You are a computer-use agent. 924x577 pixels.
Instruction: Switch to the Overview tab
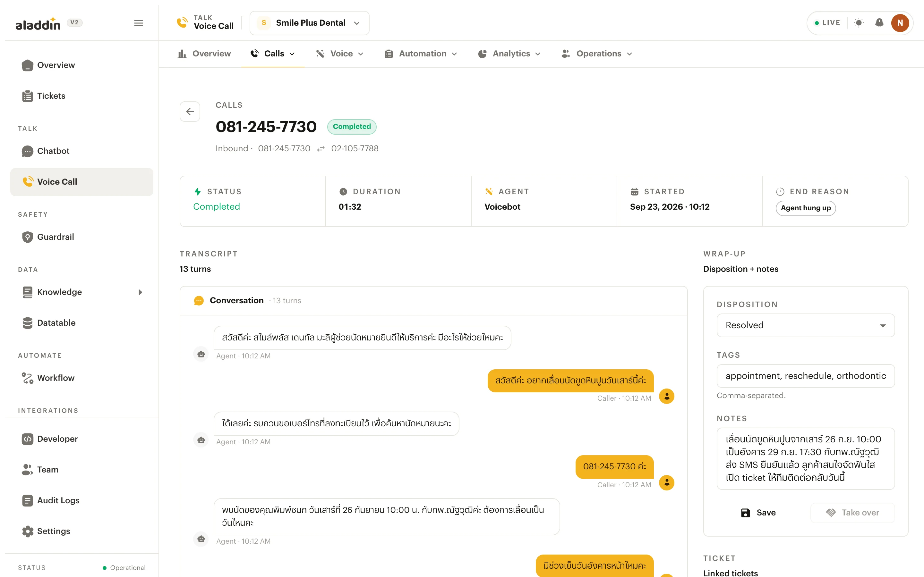tap(204, 54)
